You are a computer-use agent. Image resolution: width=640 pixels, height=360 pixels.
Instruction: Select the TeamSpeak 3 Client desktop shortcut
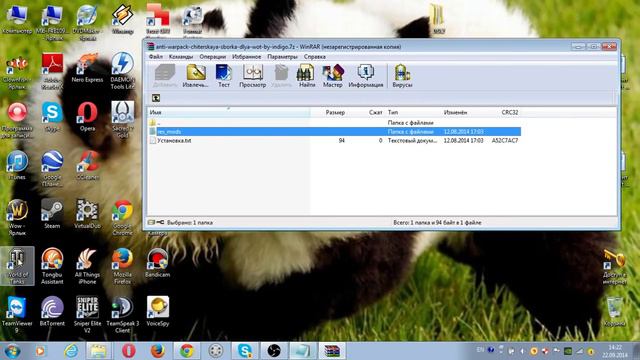pyautogui.click(x=122, y=314)
